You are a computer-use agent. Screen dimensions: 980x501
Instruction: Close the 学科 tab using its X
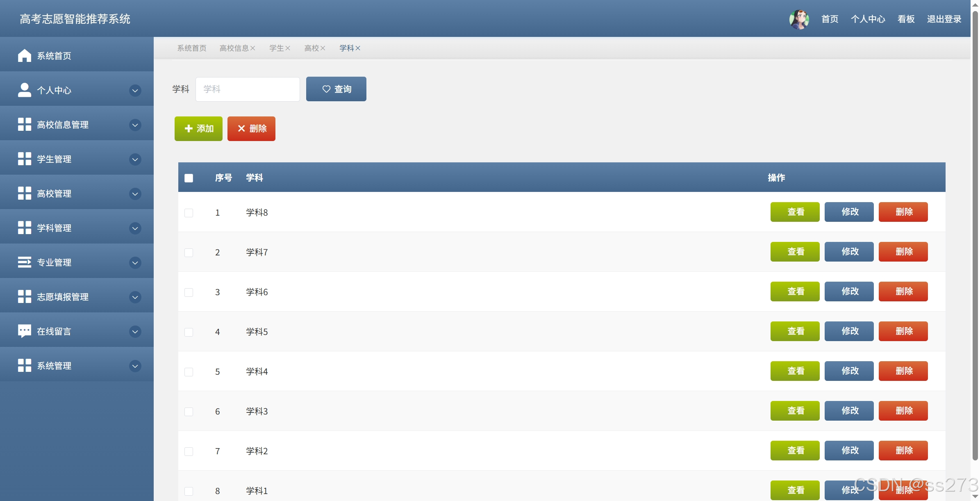click(x=358, y=48)
